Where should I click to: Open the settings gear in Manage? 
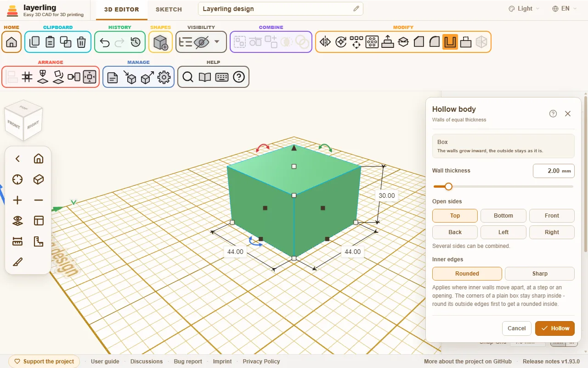[164, 77]
